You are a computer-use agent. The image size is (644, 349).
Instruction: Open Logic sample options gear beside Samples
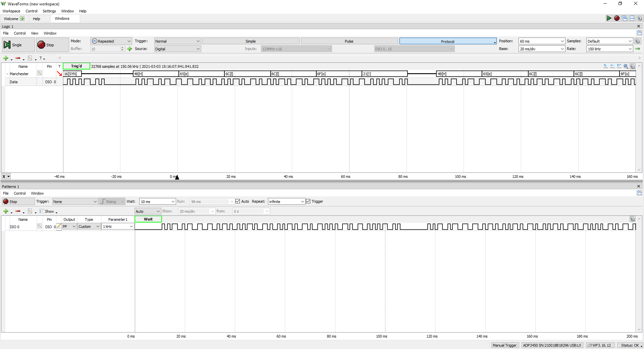(x=638, y=41)
